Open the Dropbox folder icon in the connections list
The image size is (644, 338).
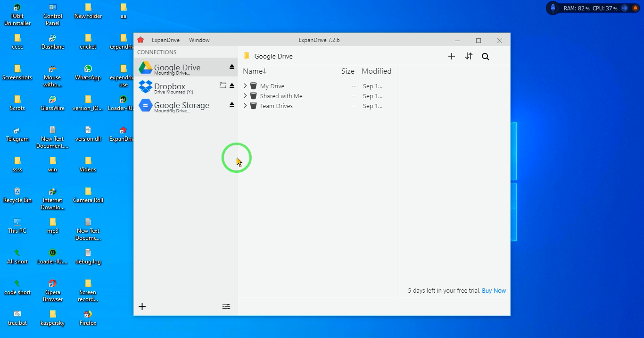tap(223, 85)
